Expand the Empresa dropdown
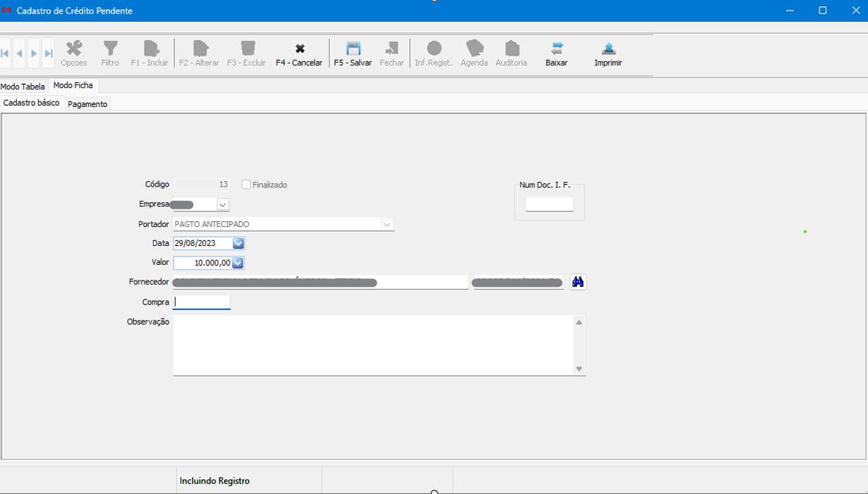The height and width of the screenshot is (494, 868). tap(223, 204)
